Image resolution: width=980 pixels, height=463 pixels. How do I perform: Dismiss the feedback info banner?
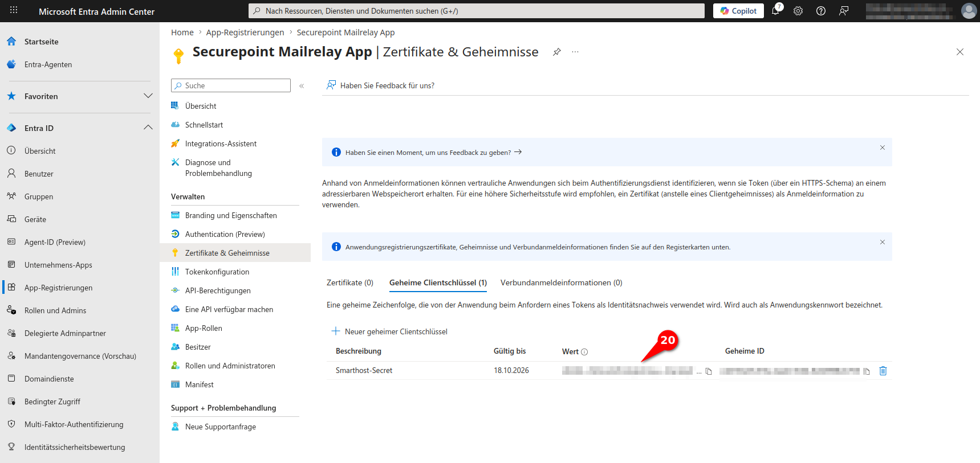[882, 147]
